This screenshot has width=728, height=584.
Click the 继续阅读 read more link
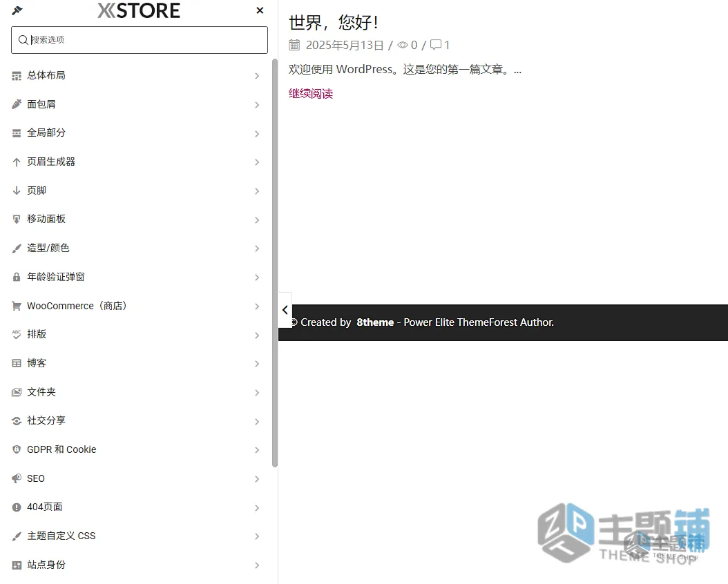311,94
